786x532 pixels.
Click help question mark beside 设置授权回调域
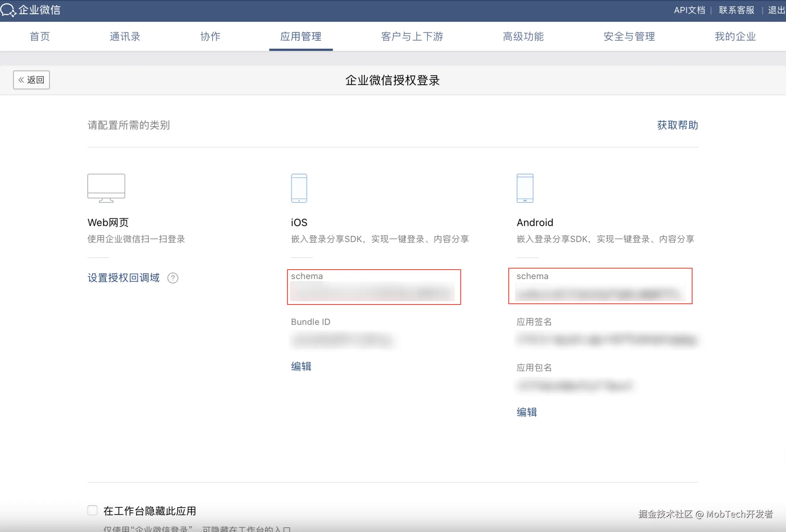tap(173, 278)
